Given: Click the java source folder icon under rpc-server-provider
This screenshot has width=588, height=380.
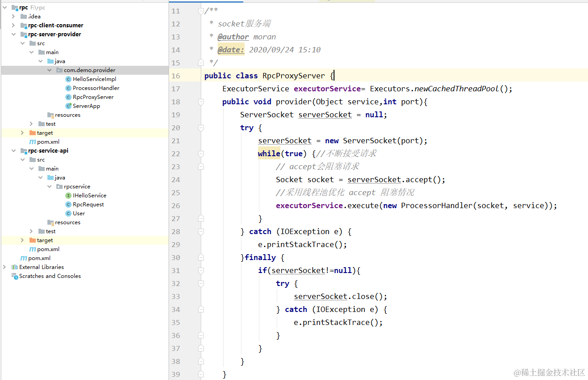Looking at the screenshot, I should pos(51,61).
